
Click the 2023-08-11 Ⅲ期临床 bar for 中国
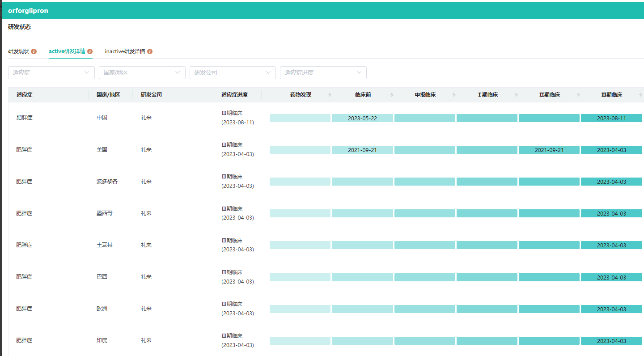[x=611, y=118]
